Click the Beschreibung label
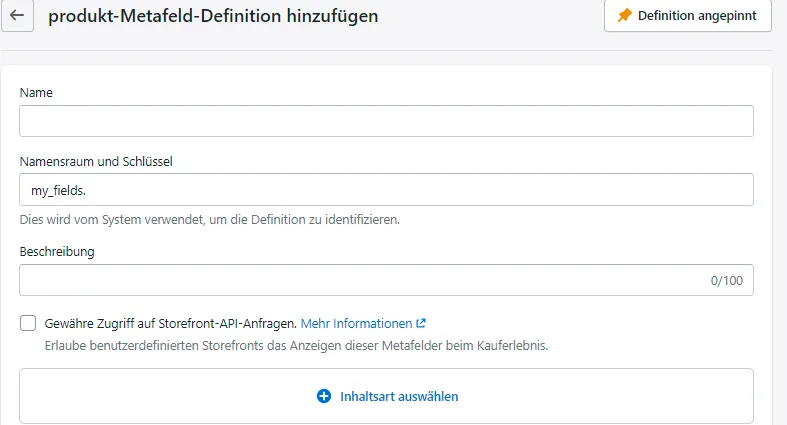 click(57, 252)
